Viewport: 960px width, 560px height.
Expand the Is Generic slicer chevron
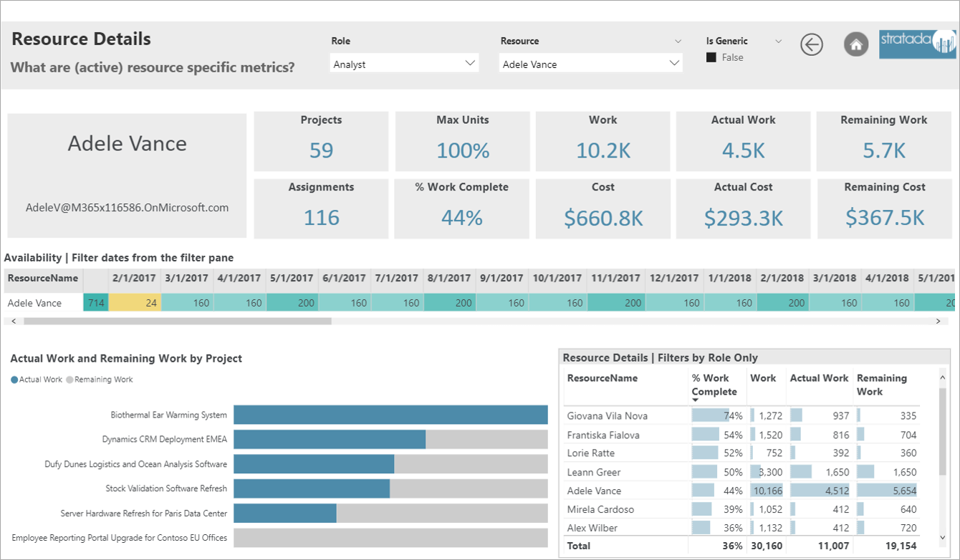coord(779,42)
